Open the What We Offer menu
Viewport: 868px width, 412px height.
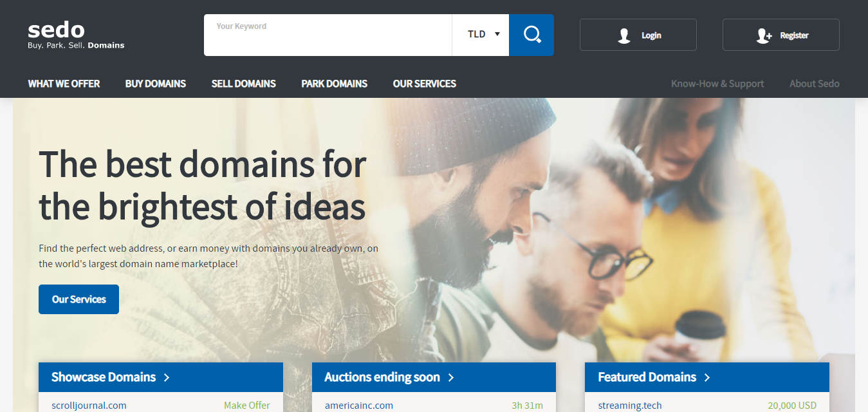coord(64,84)
